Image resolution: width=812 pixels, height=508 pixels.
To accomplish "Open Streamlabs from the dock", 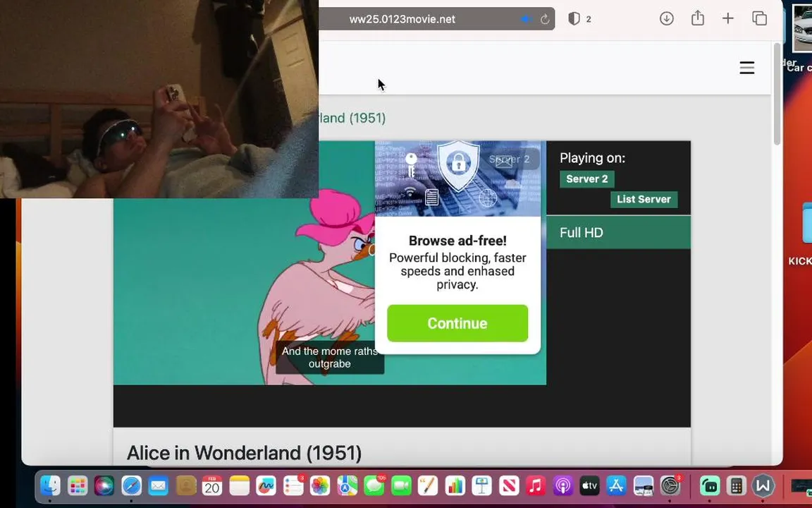I will click(x=710, y=486).
